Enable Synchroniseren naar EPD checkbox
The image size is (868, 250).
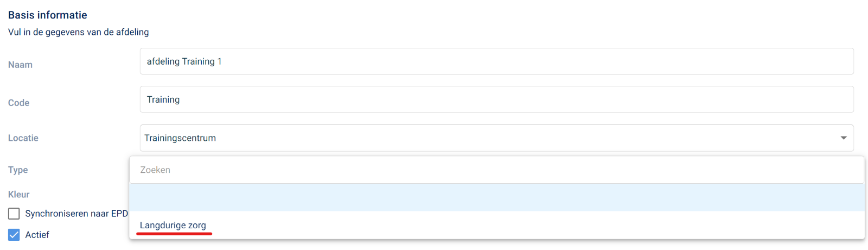point(14,214)
